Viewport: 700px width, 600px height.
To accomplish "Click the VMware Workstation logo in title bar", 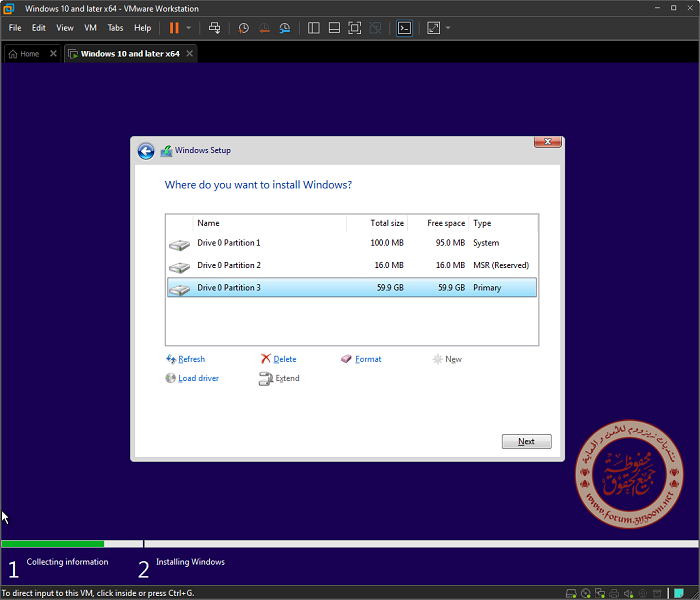I will coord(8,8).
